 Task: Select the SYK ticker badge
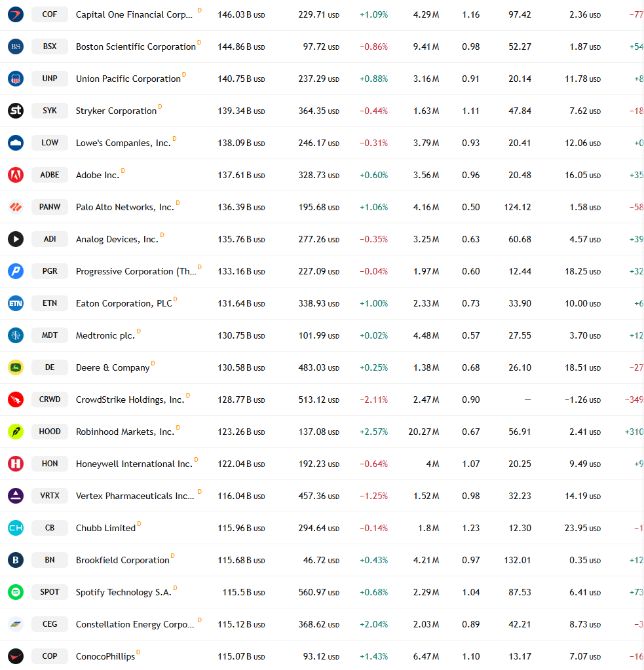(50, 111)
